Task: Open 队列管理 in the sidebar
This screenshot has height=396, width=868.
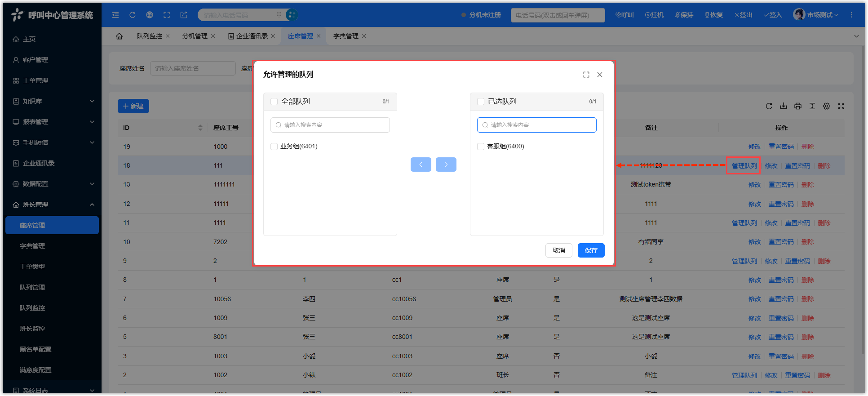Action: [32, 287]
